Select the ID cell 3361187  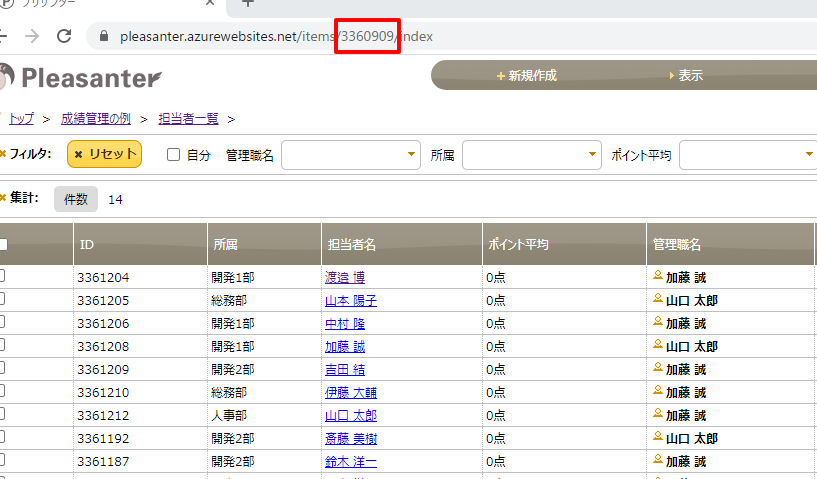tap(140, 461)
